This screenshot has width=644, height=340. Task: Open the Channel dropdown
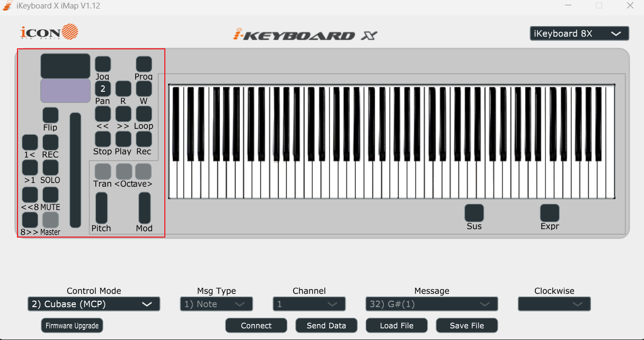309,304
